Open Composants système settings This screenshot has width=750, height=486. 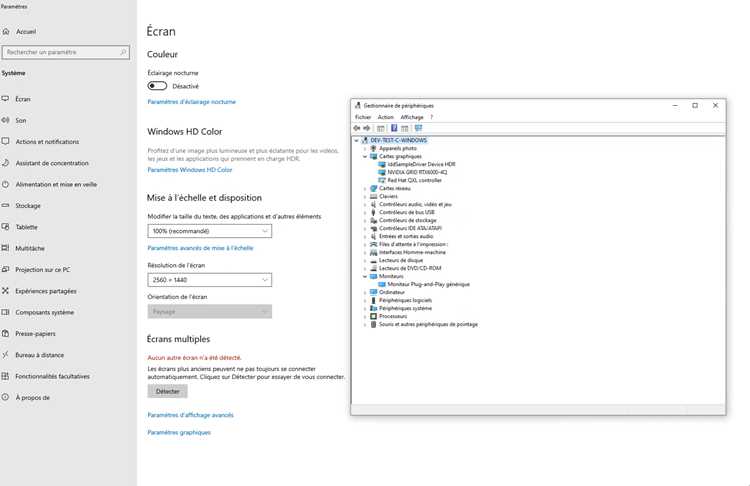(x=44, y=312)
